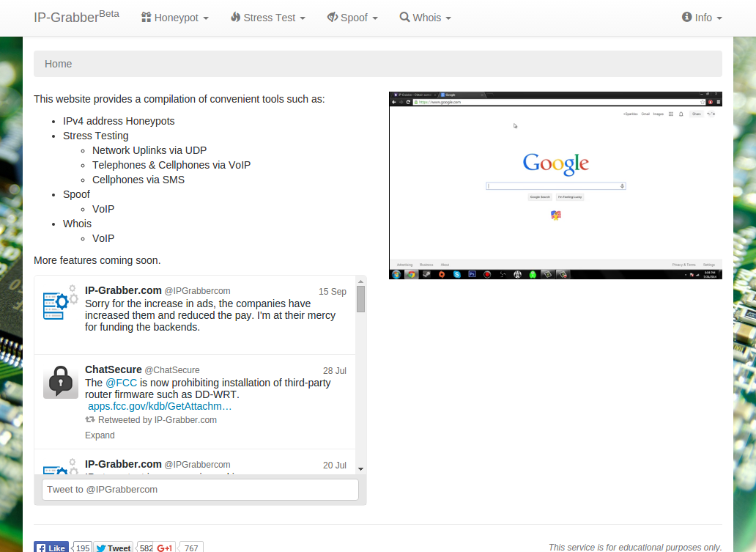Click the educational purposes disclaimer text
The image size is (756, 552).
pyautogui.click(x=635, y=547)
